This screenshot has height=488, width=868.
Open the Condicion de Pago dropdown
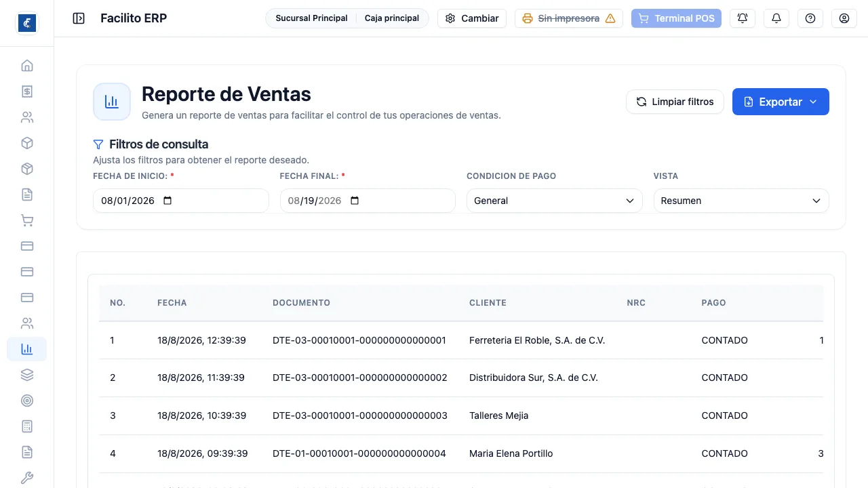coord(554,201)
